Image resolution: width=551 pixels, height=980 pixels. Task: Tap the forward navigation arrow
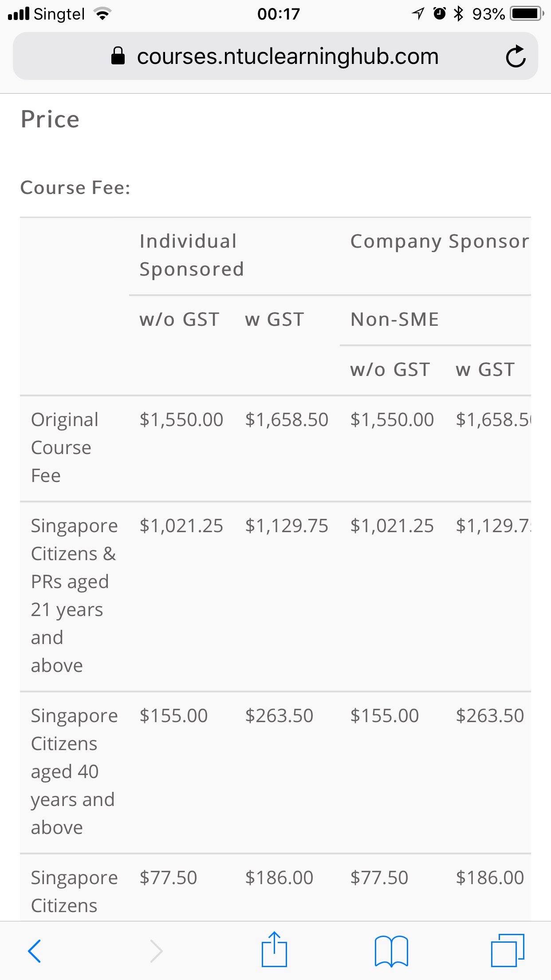click(x=156, y=951)
